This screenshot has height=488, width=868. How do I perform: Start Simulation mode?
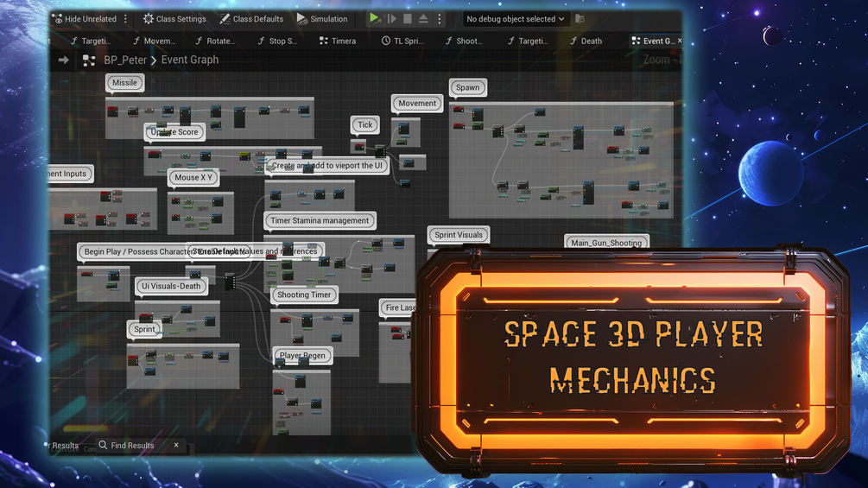(x=322, y=19)
